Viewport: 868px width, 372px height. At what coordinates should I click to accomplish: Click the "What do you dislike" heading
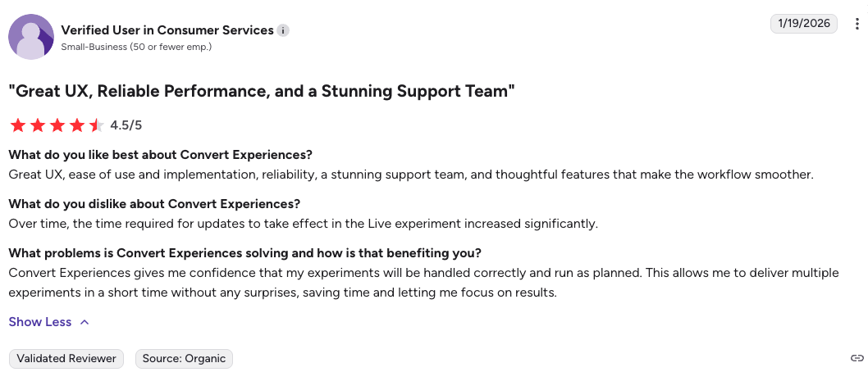[x=154, y=204]
